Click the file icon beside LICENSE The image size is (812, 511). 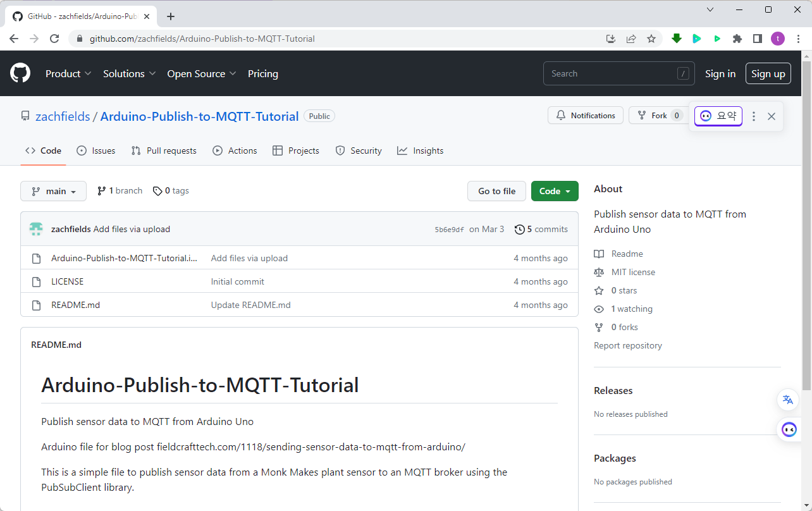point(36,281)
